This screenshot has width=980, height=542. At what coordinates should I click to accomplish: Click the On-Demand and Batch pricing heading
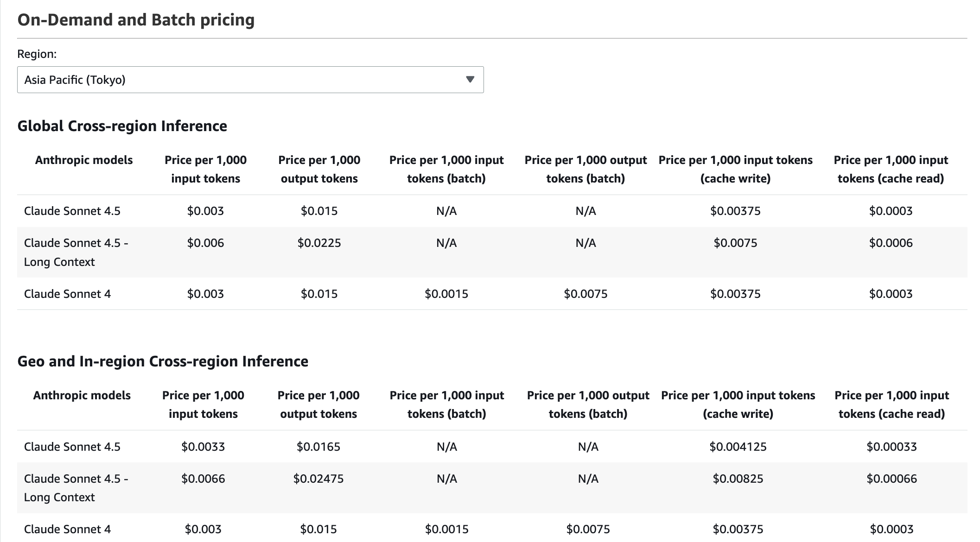tap(136, 20)
